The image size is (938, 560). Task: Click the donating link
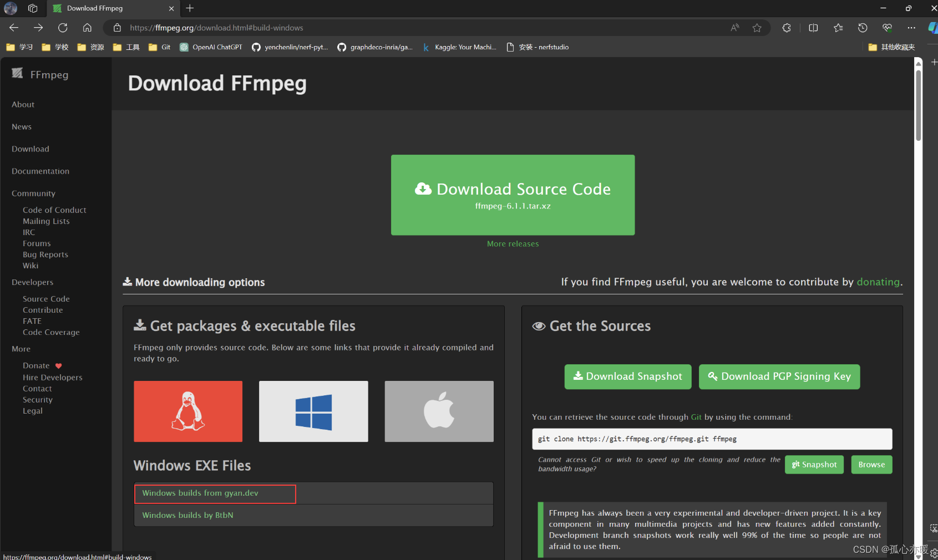pos(878,282)
